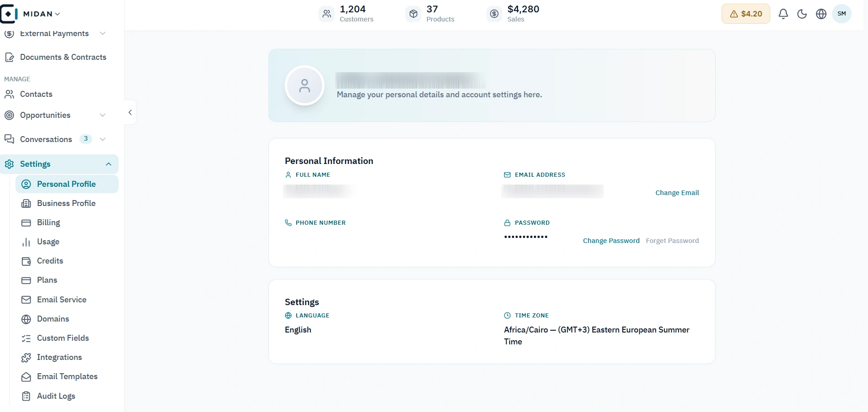Image resolution: width=868 pixels, height=412 pixels.
Task: Click the masked password dots
Action: (x=526, y=237)
